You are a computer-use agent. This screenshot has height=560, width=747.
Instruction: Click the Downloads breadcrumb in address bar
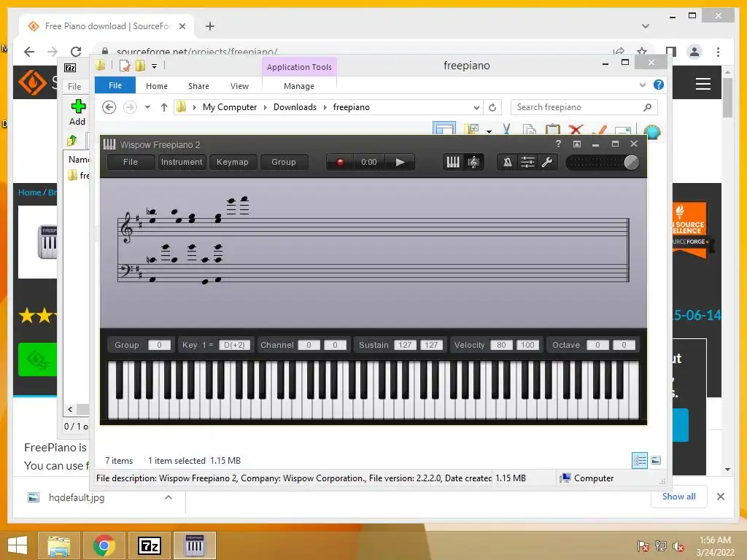point(295,107)
